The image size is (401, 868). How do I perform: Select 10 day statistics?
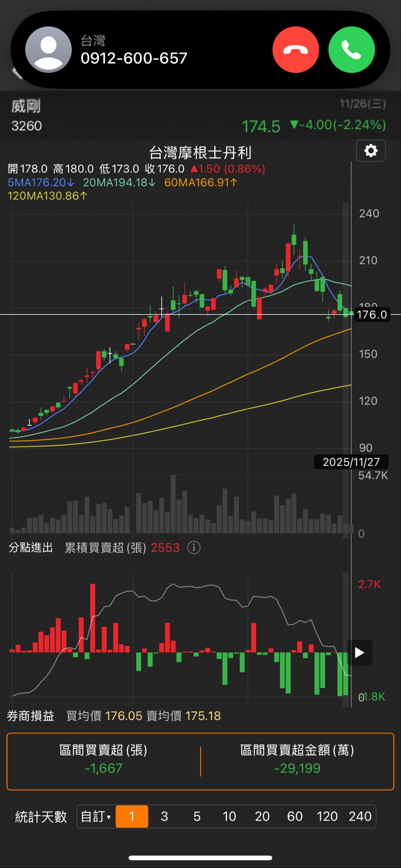coord(229,816)
